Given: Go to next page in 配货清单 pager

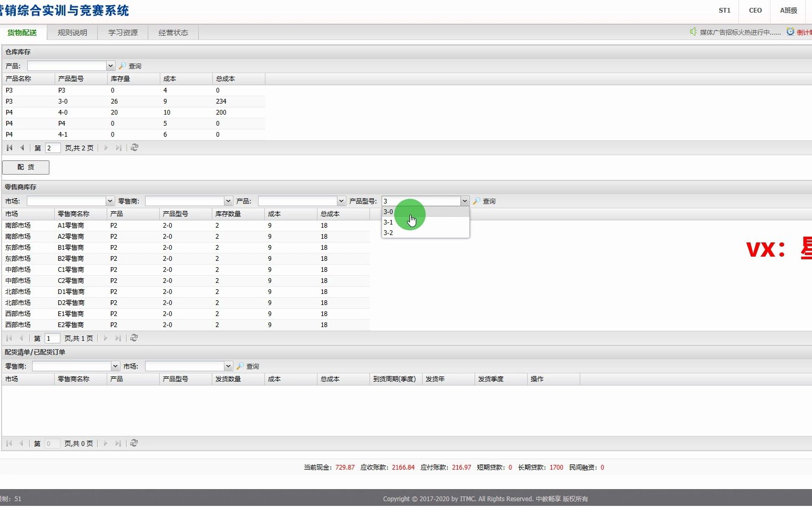Looking at the screenshot, I should (105, 443).
